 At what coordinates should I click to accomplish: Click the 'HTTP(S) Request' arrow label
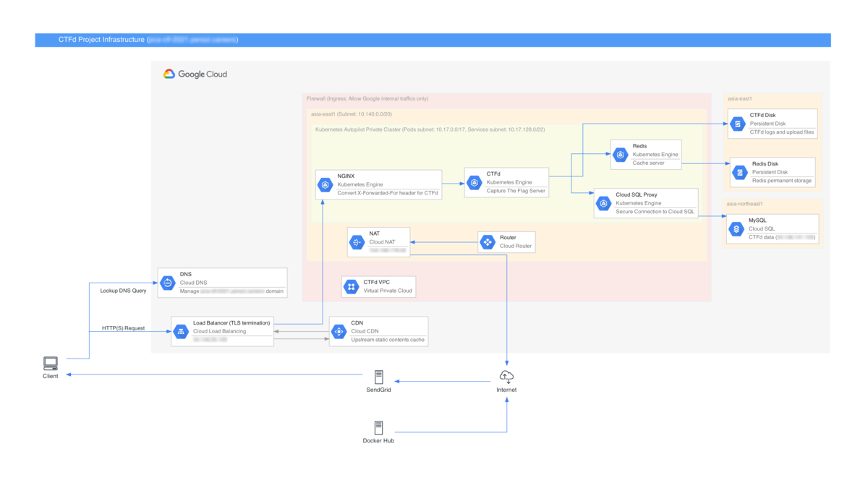pyautogui.click(x=123, y=328)
